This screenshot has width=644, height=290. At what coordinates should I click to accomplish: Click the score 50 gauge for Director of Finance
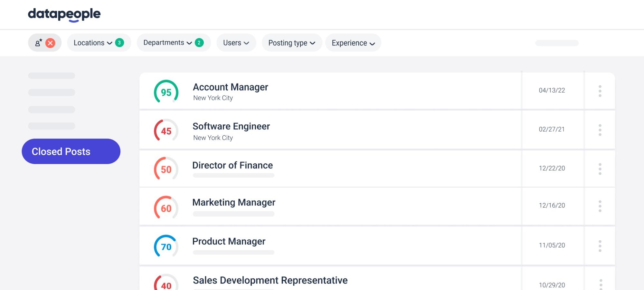point(166,169)
